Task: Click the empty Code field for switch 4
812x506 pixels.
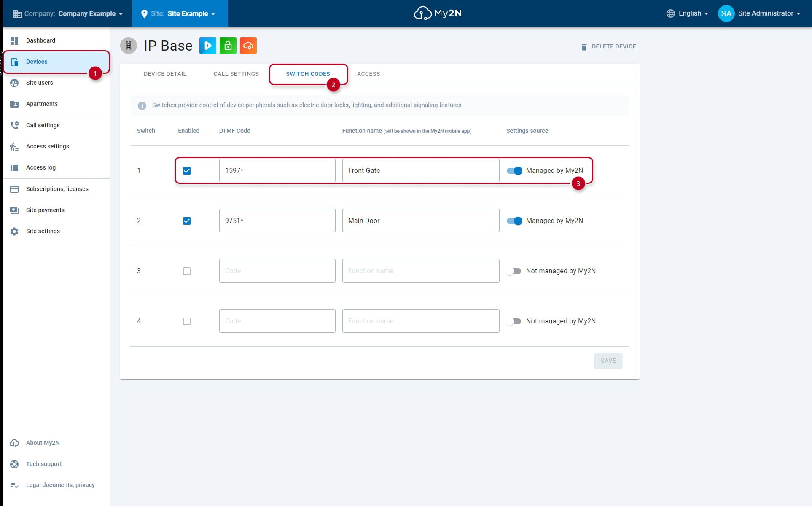Action: tap(277, 321)
